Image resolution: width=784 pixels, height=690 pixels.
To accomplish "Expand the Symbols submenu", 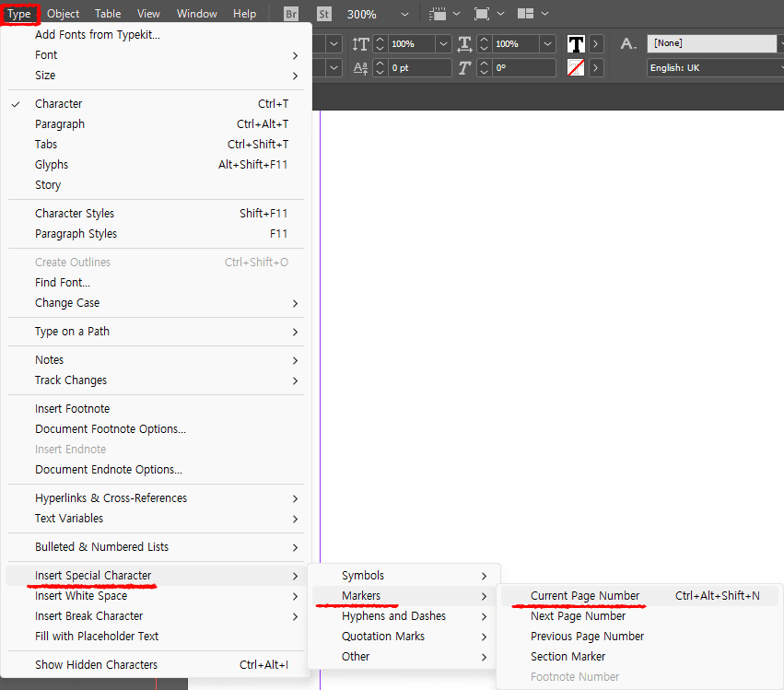I will point(363,575).
